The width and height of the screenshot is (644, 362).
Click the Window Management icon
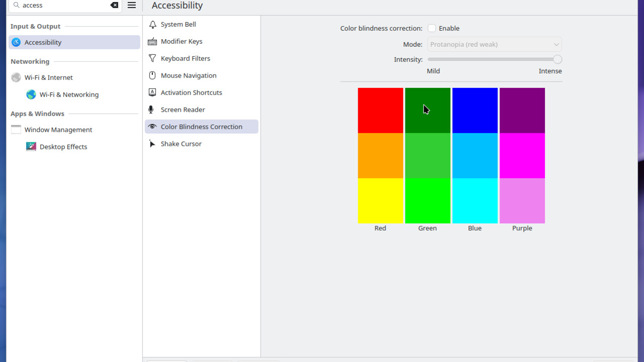click(16, 130)
